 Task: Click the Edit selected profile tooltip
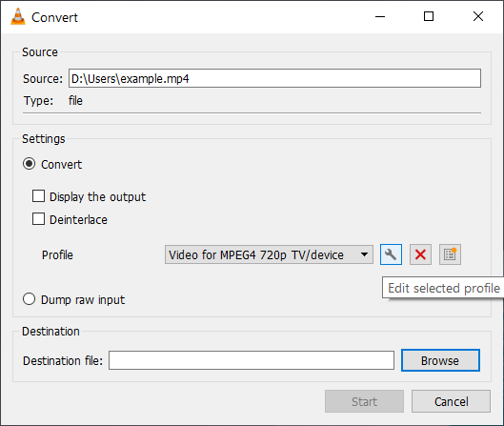click(443, 288)
